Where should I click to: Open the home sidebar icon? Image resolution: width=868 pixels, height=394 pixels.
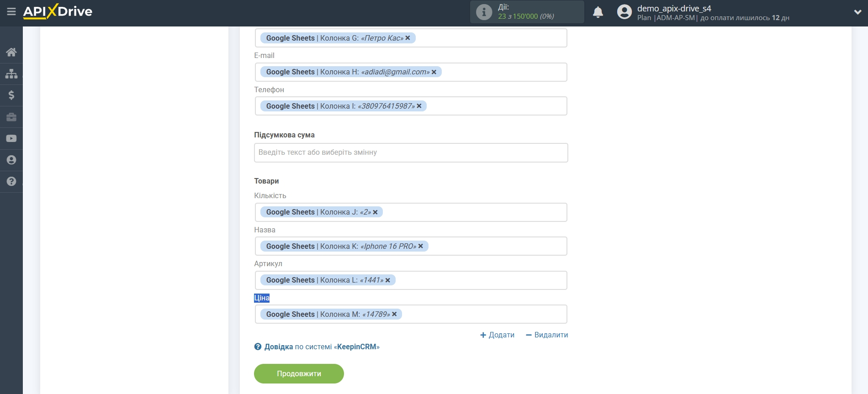(x=11, y=52)
